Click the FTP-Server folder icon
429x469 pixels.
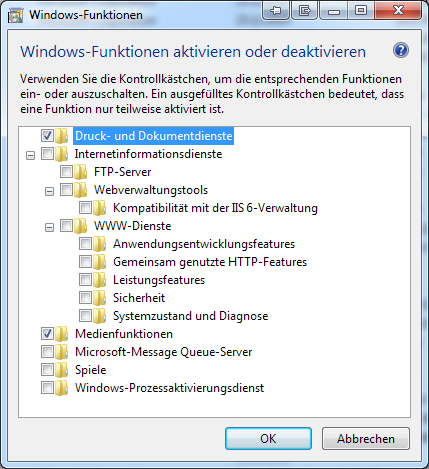click(81, 172)
